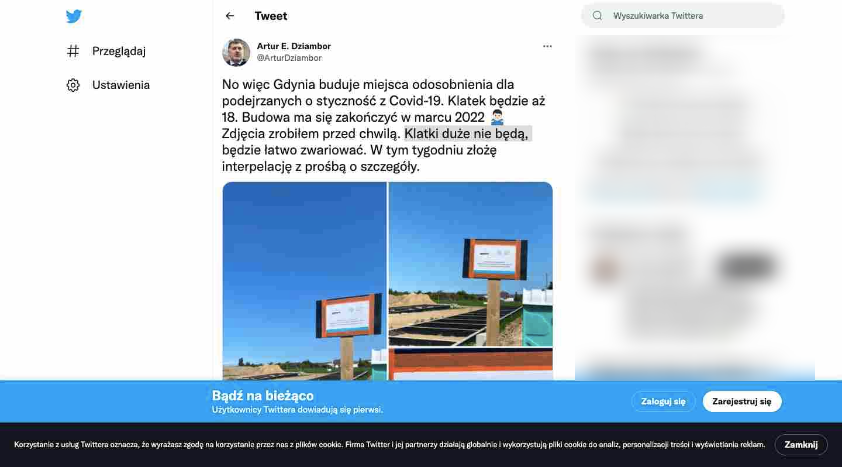Go back with the left arrow icon
842x467 pixels.
click(x=230, y=16)
